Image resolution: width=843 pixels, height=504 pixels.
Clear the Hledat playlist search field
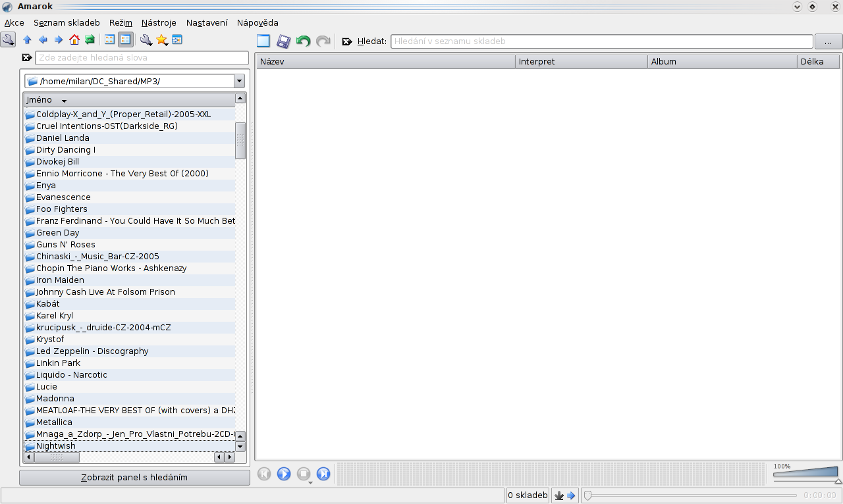click(x=347, y=41)
